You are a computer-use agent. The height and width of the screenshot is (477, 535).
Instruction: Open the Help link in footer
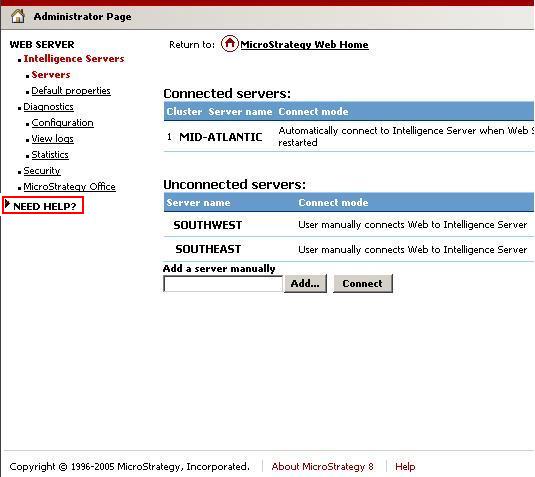coord(405,466)
